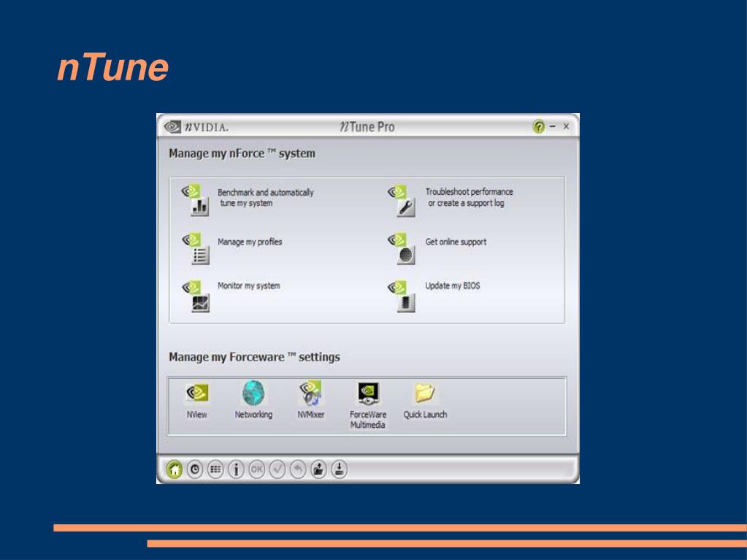Choose the 'Update my BIOS' link
The image size is (747, 560).
(453, 285)
